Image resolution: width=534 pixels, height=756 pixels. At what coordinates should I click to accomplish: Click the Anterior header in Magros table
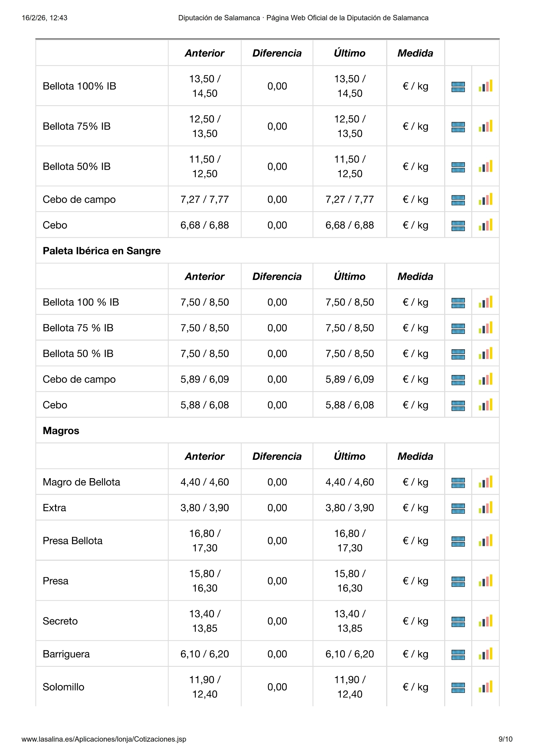pos(205,456)
